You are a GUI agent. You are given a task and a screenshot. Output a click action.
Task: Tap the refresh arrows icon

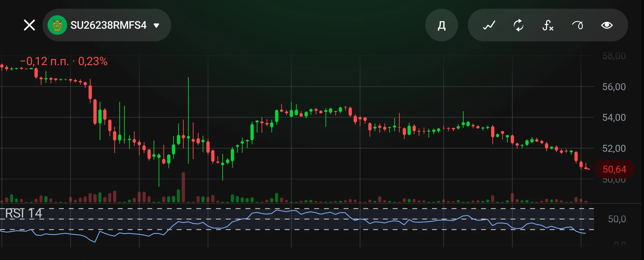(518, 25)
